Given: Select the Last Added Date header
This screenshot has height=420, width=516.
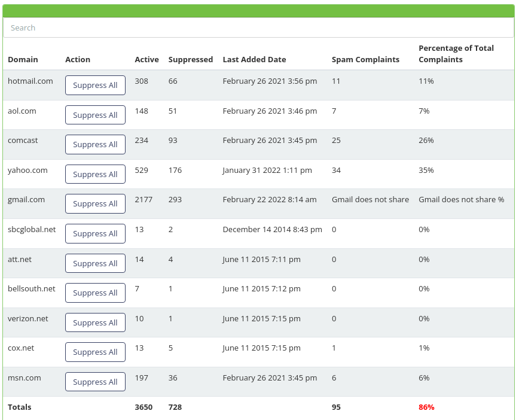Looking at the screenshot, I should (254, 60).
